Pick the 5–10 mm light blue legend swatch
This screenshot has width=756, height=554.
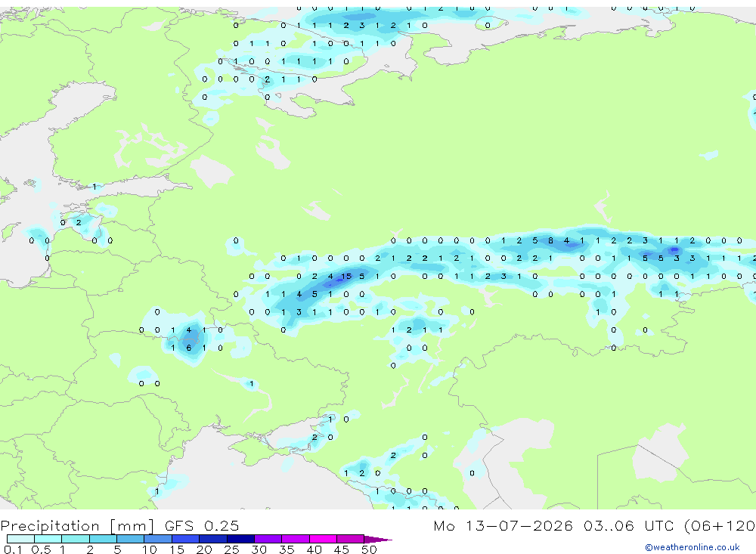(130, 539)
